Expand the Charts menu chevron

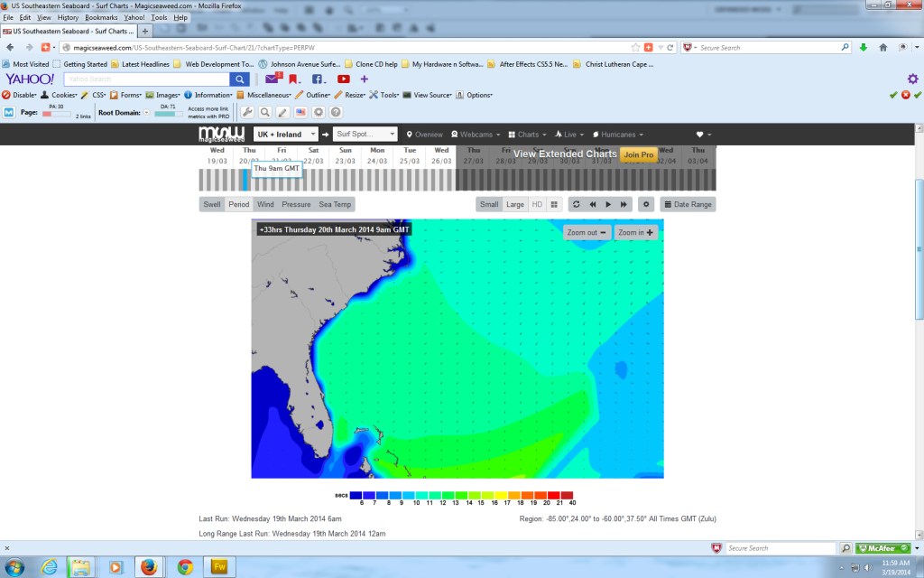543,134
